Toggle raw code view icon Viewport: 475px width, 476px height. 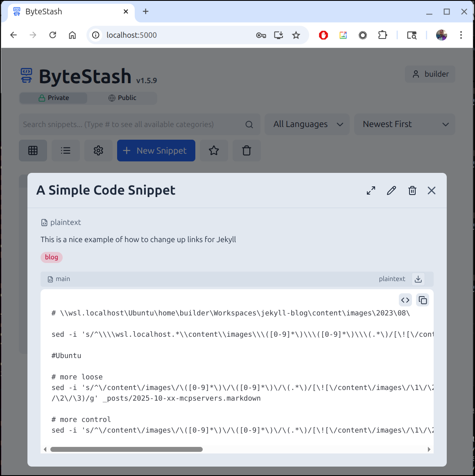pyautogui.click(x=405, y=300)
